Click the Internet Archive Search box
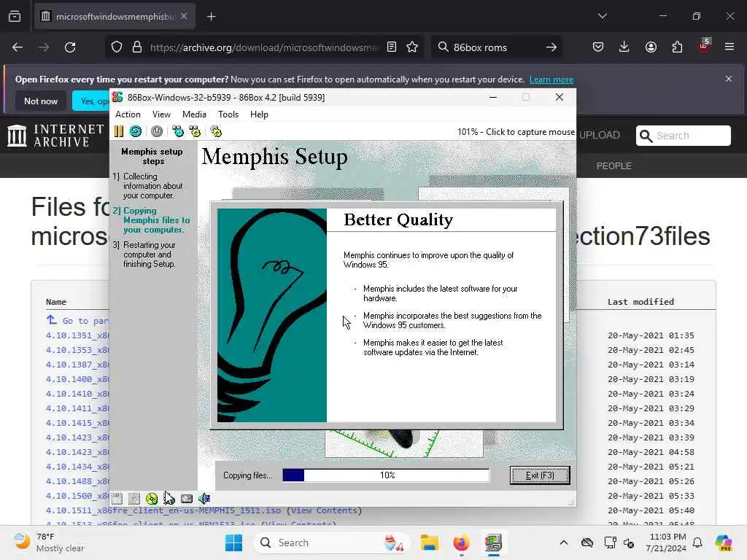Screen dimensions: 747x560 point(683,136)
